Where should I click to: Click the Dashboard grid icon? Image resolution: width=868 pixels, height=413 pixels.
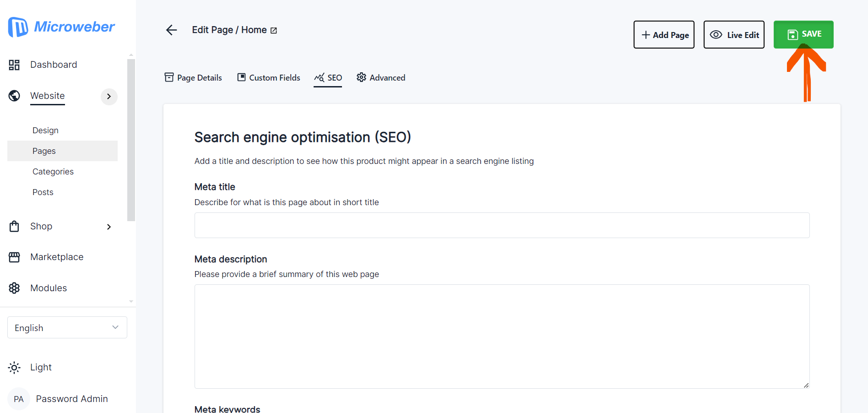tap(14, 65)
